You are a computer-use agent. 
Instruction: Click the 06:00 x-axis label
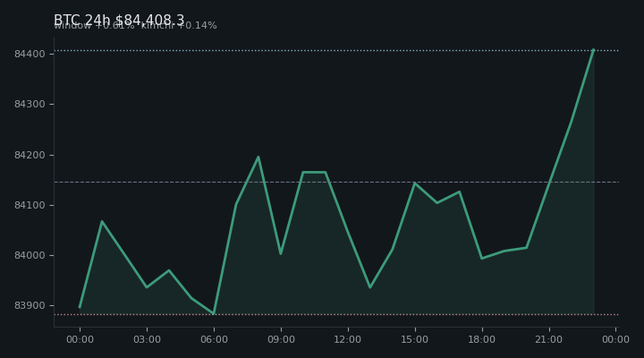coord(214,339)
